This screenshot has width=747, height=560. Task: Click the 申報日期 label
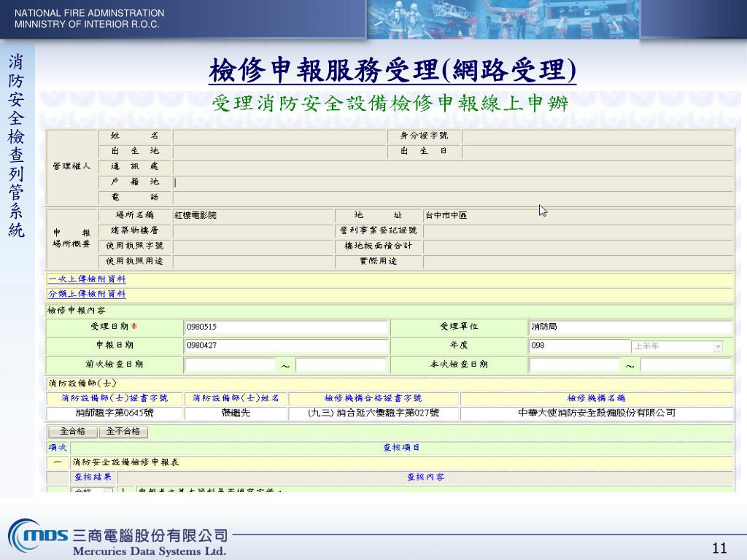[115, 345]
